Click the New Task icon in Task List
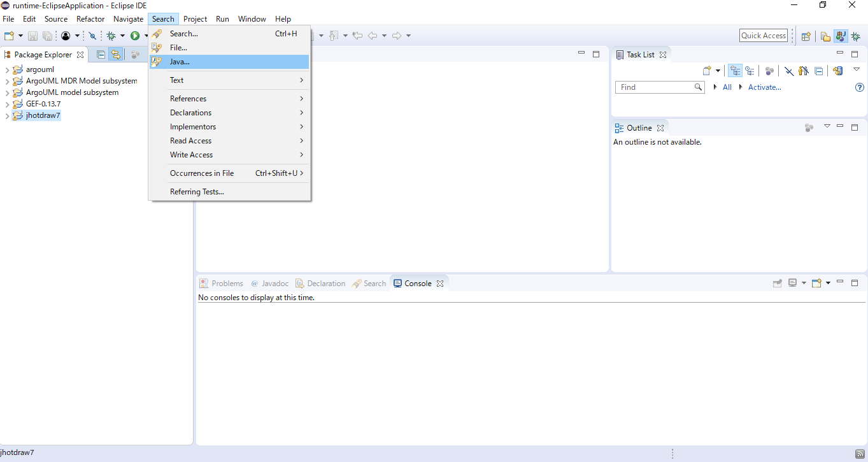This screenshot has width=868, height=462. click(707, 71)
